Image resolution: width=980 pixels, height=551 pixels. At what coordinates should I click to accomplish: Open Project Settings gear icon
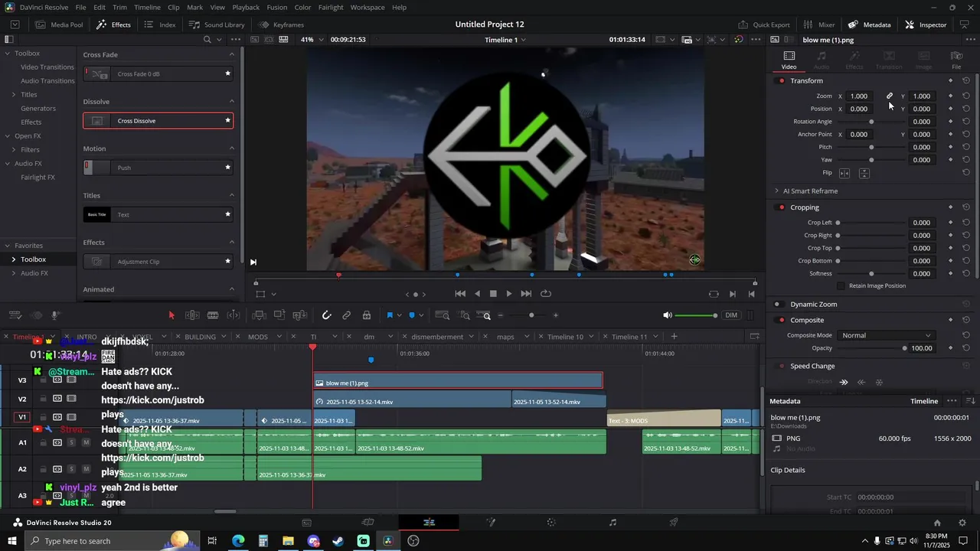click(962, 523)
